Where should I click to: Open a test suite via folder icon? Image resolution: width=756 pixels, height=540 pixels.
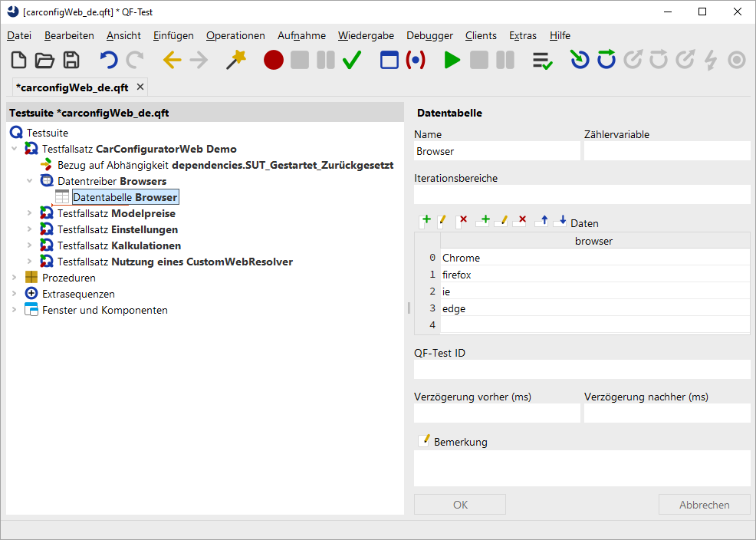tap(44, 61)
